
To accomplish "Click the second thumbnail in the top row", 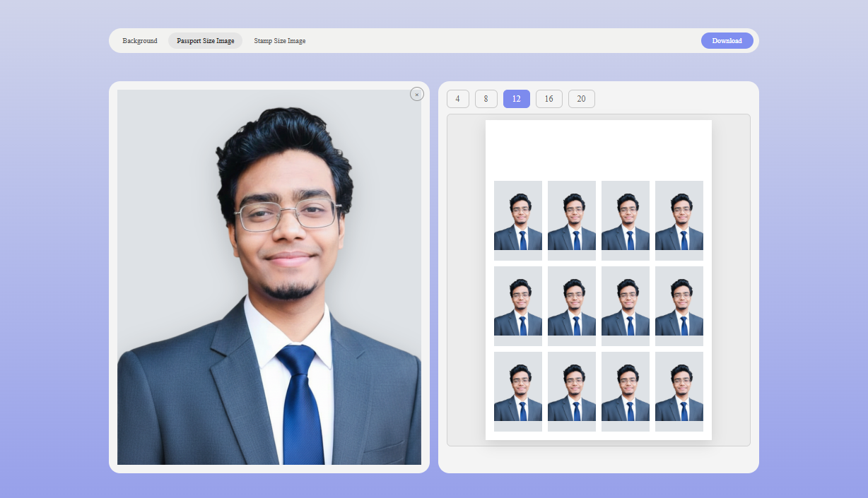I will coord(571,219).
